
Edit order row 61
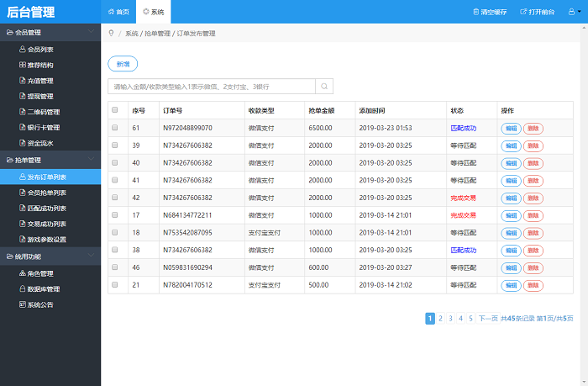click(511, 129)
